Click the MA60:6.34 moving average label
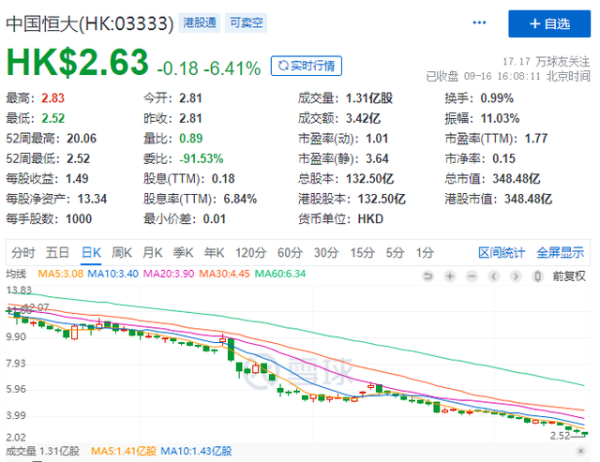This screenshot has height=462, width=600. tap(280, 274)
